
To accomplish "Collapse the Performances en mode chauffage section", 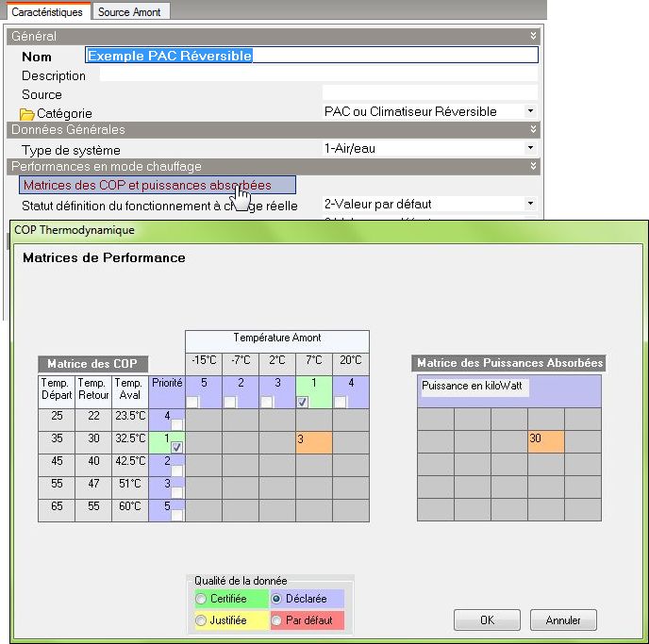I will (533, 166).
